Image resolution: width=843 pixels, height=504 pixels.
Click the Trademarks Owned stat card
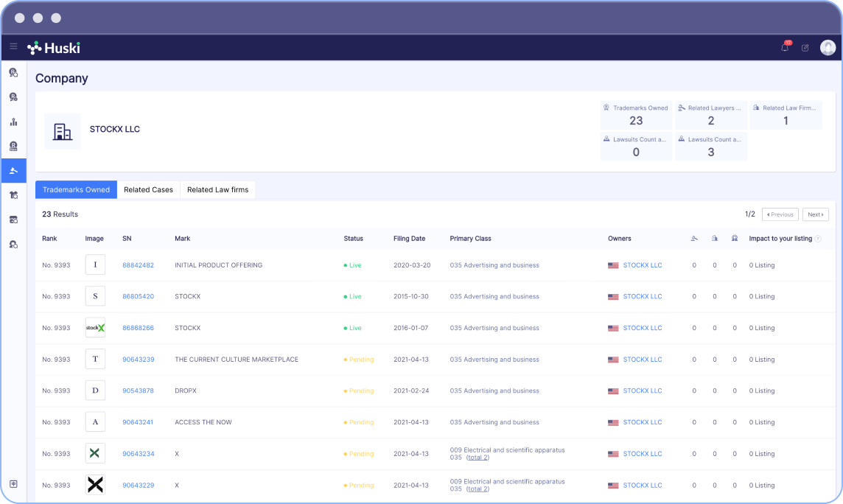click(636, 115)
